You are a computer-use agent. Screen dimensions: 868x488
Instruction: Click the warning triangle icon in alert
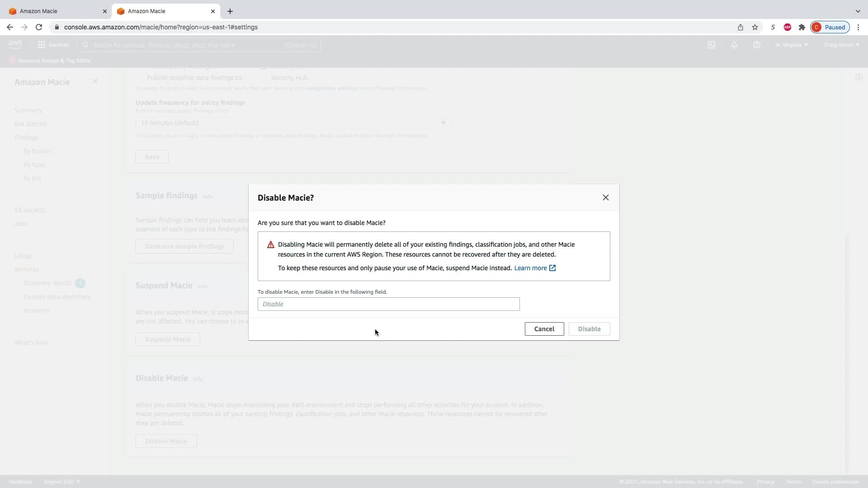[x=271, y=245]
